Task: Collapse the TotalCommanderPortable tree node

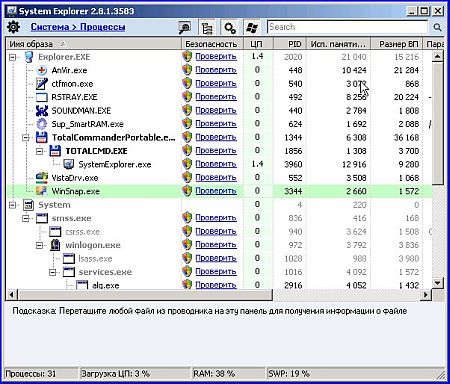Action: 26,138
